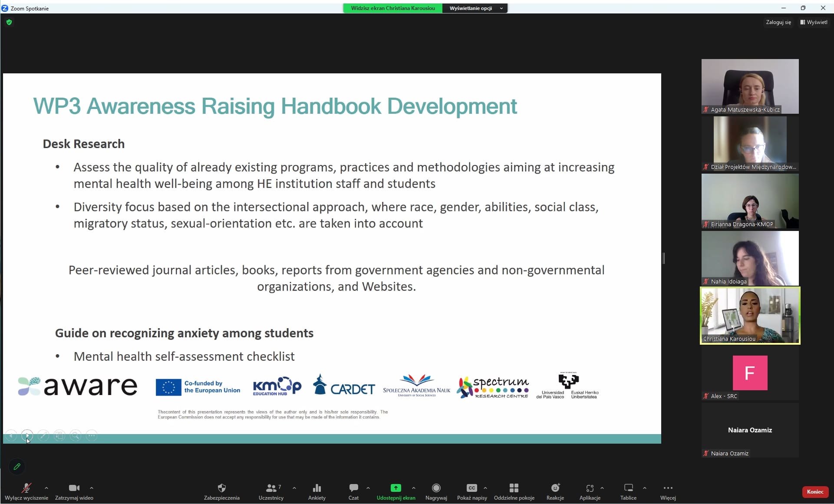Click Zaloguj się button
Screen dimensions: 834x504
778,22
